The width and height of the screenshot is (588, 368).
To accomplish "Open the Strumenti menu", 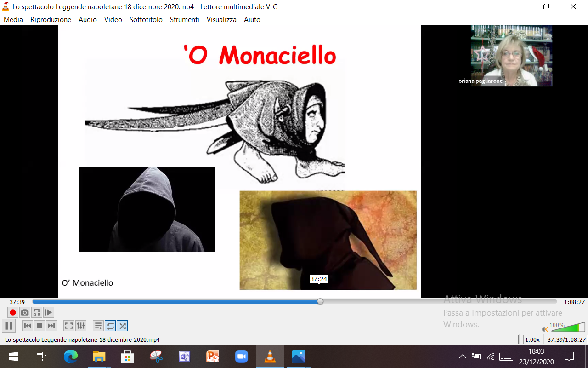I will pyautogui.click(x=185, y=20).
